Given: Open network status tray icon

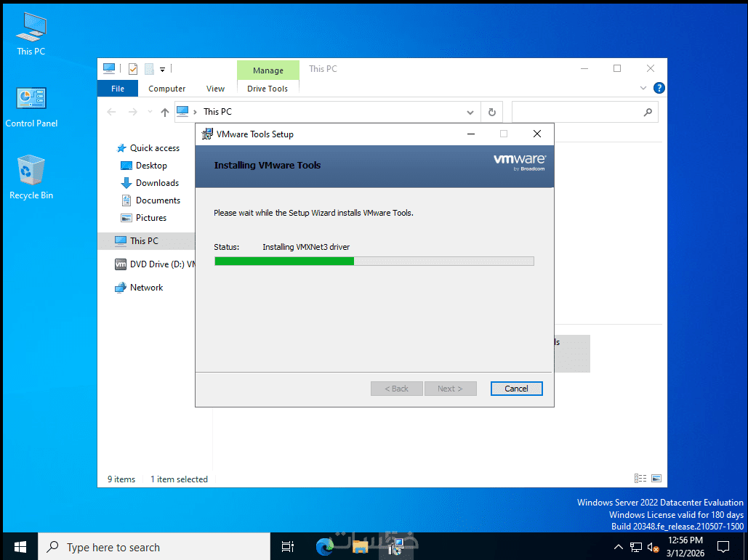Looking at the screenshot, I should 636,547.
